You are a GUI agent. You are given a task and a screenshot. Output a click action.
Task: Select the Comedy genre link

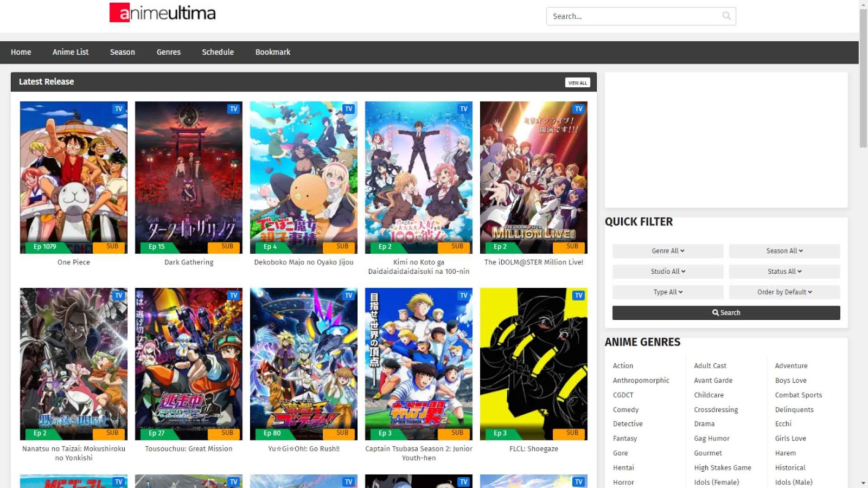coord(626,410)
